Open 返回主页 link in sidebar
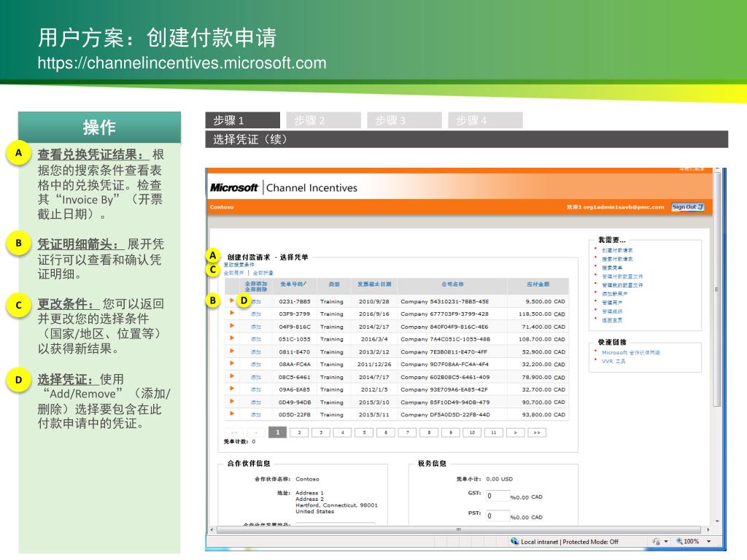 pyautogui.click(x=612, y=320)
